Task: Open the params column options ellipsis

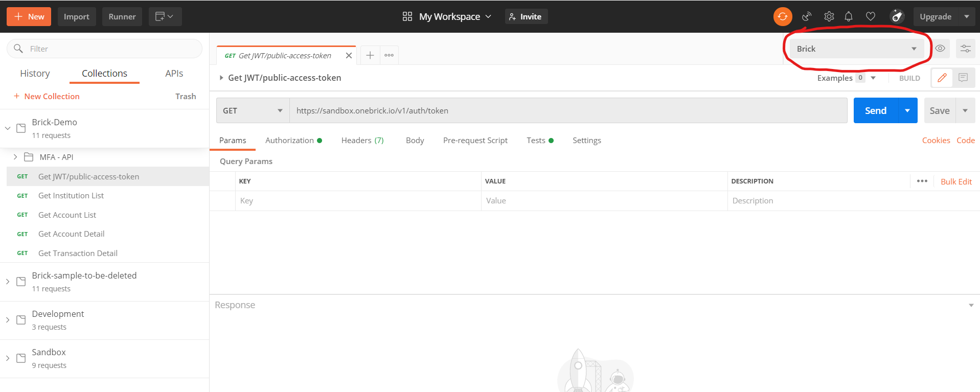Action: 922,181
